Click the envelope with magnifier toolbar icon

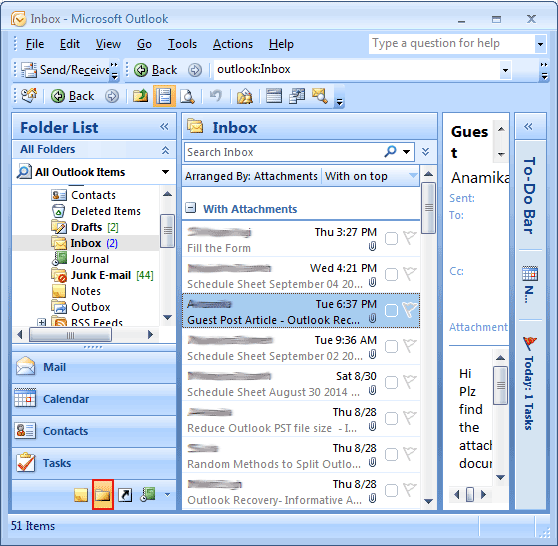[x=320, y=96]
